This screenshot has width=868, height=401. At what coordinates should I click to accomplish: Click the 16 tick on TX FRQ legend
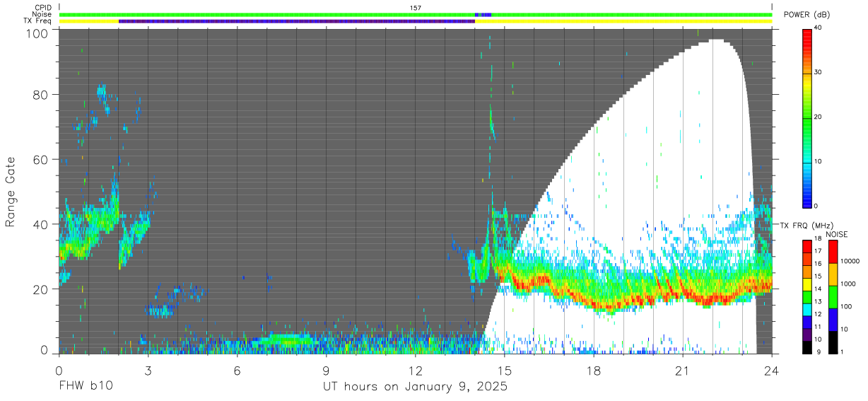[x=817, y=264]
